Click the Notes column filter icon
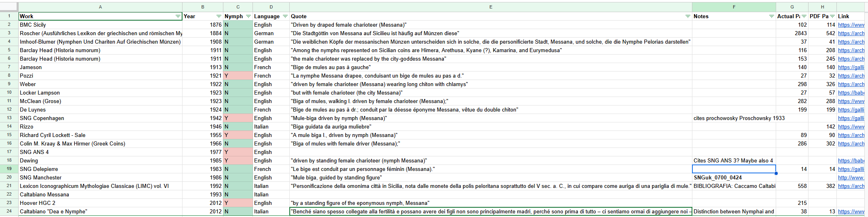 click(x=771, y=17)
